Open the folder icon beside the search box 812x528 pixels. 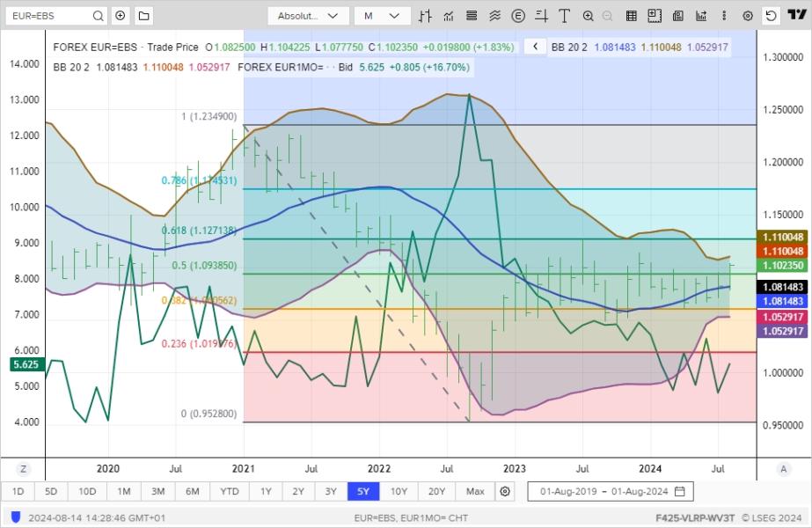coord(143,16)
